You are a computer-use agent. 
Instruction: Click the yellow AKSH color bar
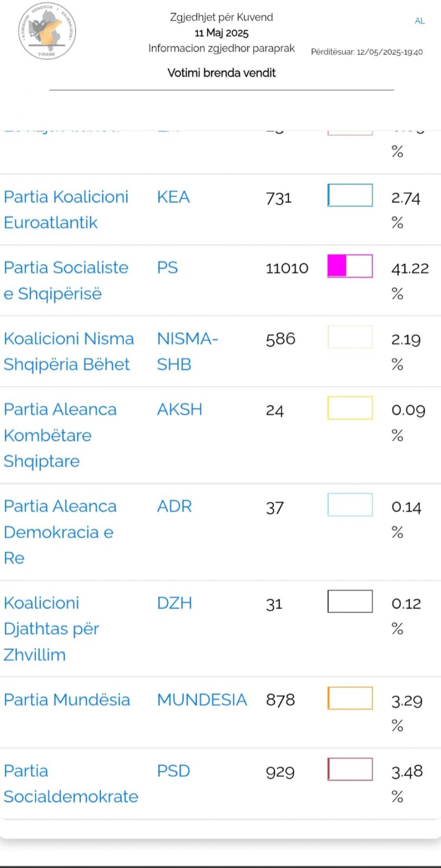click(x=350, y=408)
